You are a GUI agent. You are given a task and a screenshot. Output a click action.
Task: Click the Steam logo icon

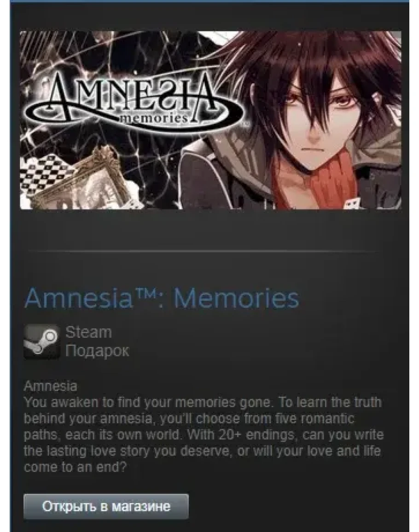[x=42, y=342]
